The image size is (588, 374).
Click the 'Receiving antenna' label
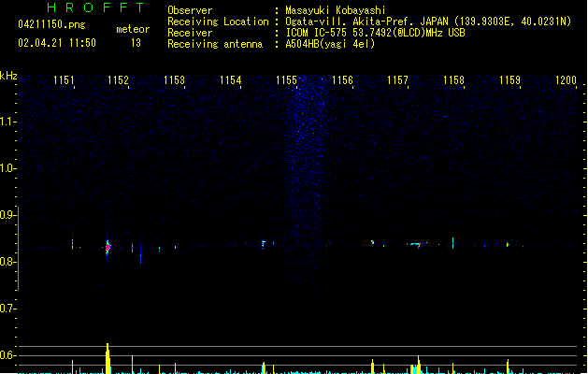pyautogui.click(x=215, y=44)
